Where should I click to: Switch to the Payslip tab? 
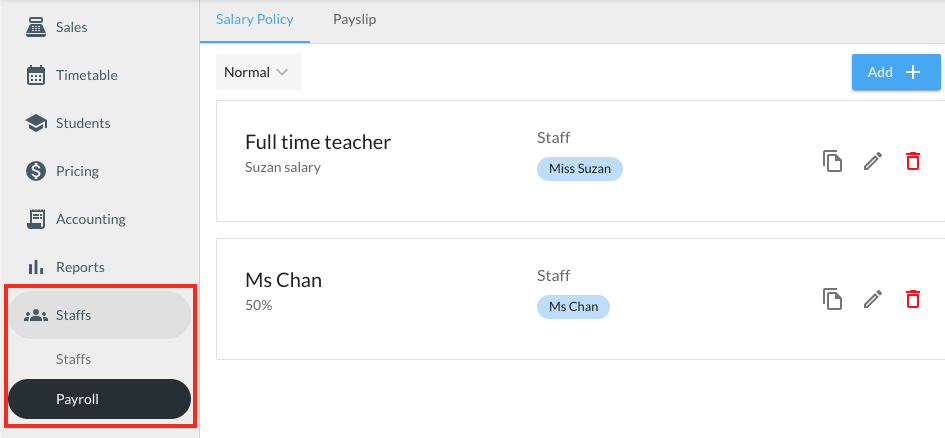tap(354, 19)
